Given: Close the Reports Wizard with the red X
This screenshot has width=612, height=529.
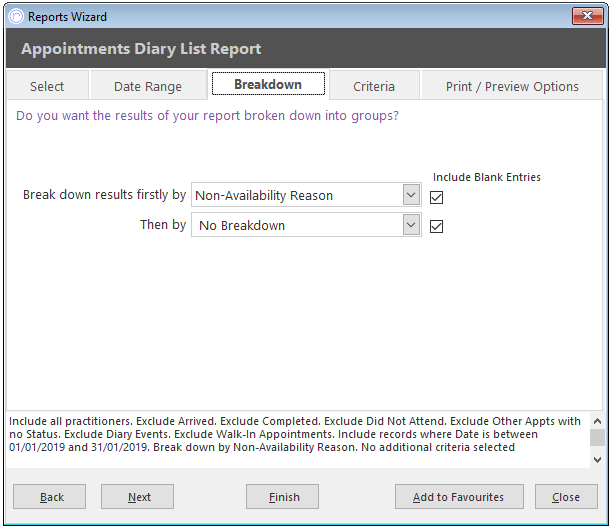Looking at the screenshot, I should tap(587, 16).
